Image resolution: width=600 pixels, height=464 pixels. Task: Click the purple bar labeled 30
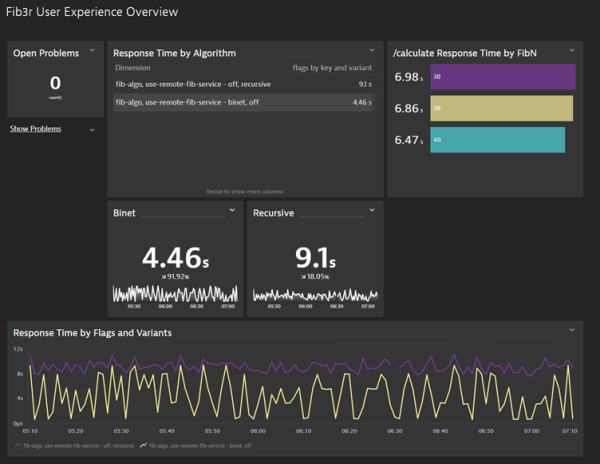point(503,77)
